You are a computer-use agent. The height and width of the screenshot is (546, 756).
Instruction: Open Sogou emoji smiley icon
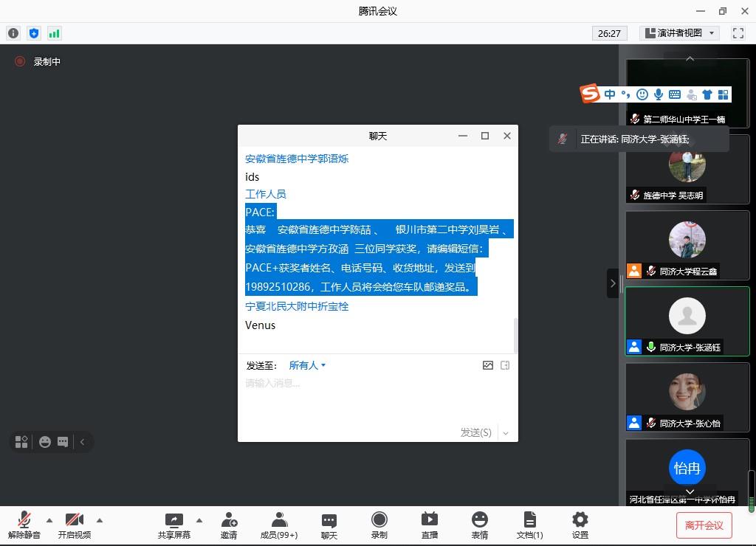point(642,94)
